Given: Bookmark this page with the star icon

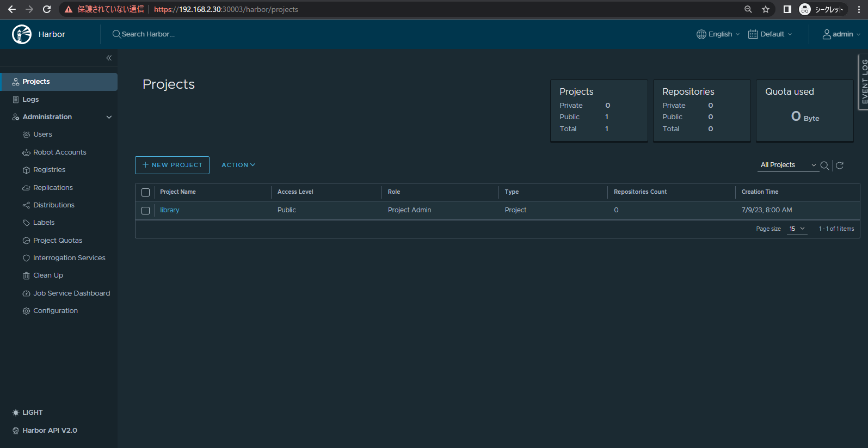Looking at the screenshot, I should [x=766, y=9].
